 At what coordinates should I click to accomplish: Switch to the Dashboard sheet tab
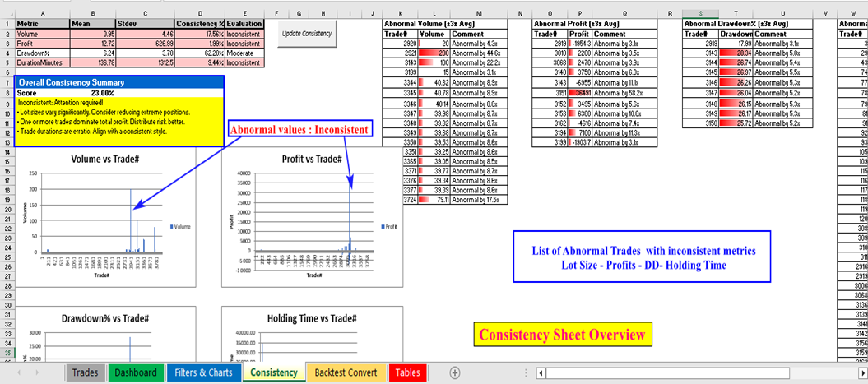(136, 372)
